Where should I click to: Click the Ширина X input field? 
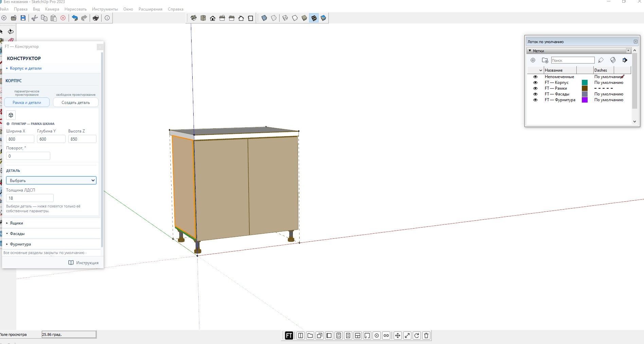[x=20, y=139]
